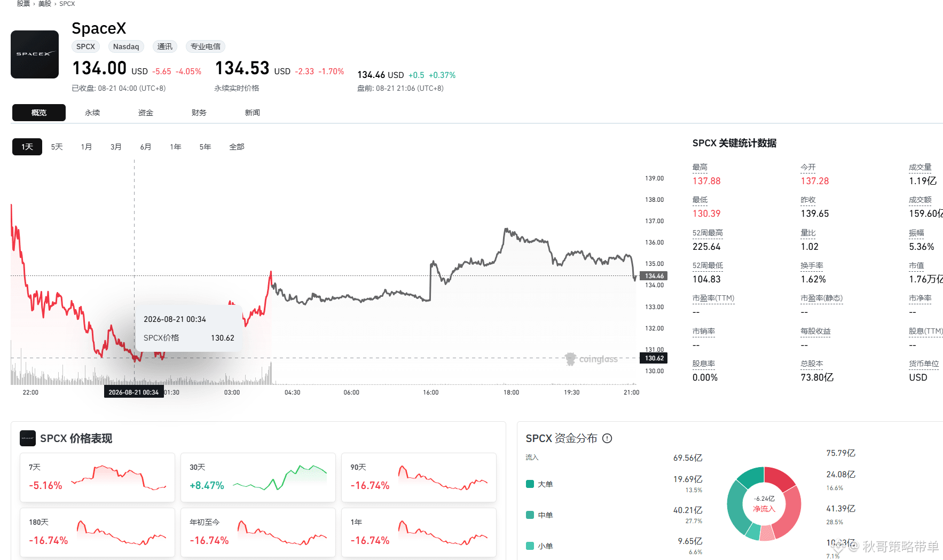Click the 股息率 value 0.00%
Viewport: 943px width, 560px height.
pos(705,377)
